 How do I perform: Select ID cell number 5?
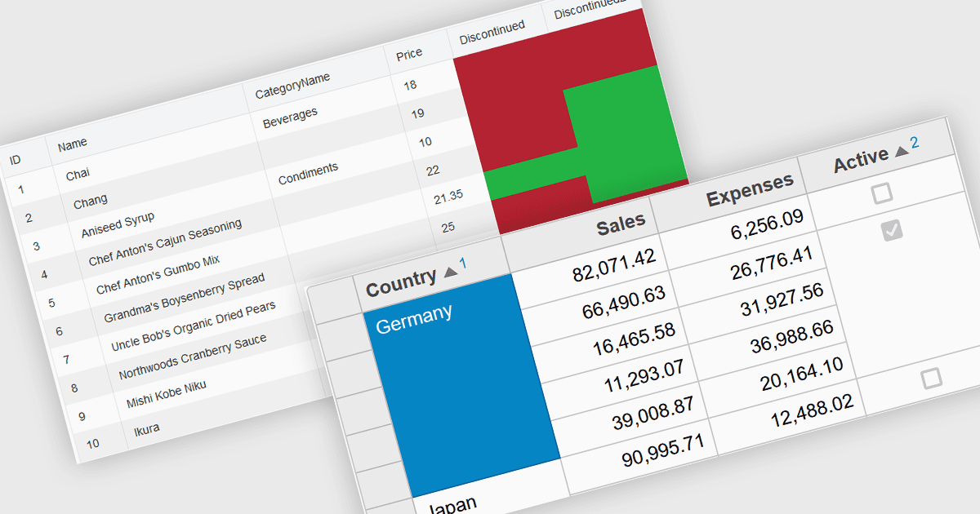click(51, 303)
